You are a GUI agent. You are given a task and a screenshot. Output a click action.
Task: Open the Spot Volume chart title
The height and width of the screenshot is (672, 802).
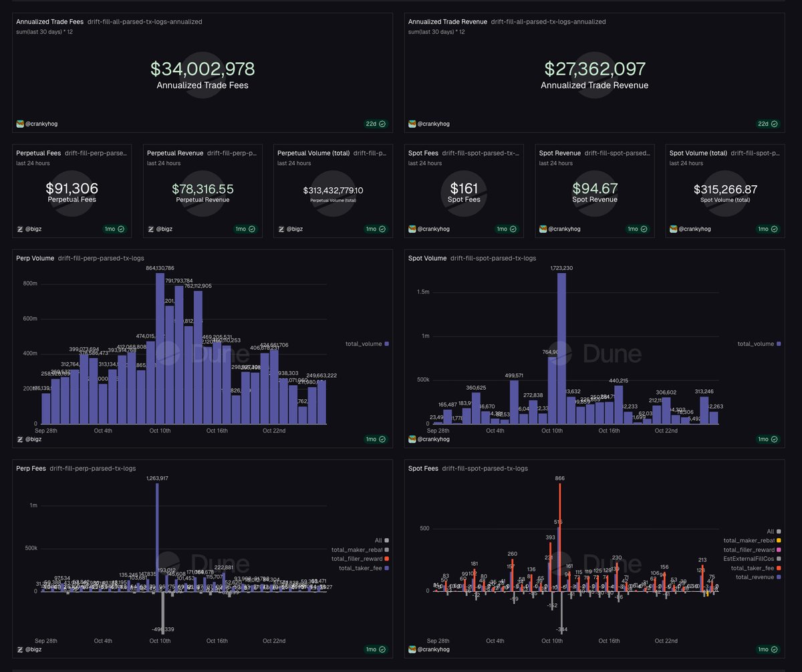(427, 257)
